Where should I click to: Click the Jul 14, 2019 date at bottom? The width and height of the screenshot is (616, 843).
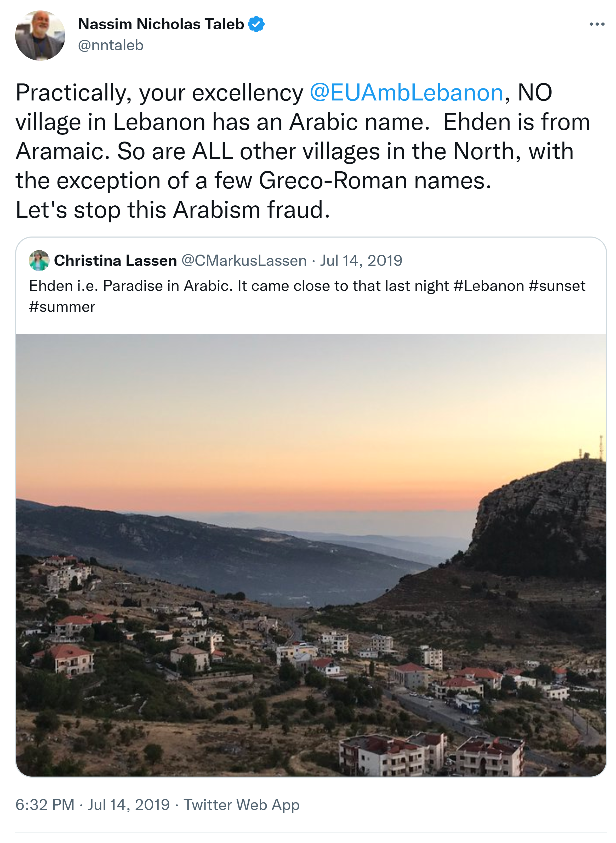tap(129, 805)
